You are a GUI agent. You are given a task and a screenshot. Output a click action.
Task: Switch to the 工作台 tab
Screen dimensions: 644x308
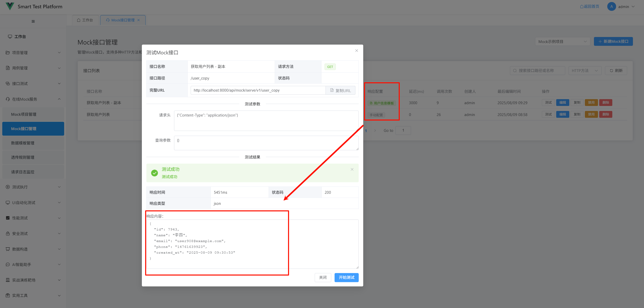[85, 20]
